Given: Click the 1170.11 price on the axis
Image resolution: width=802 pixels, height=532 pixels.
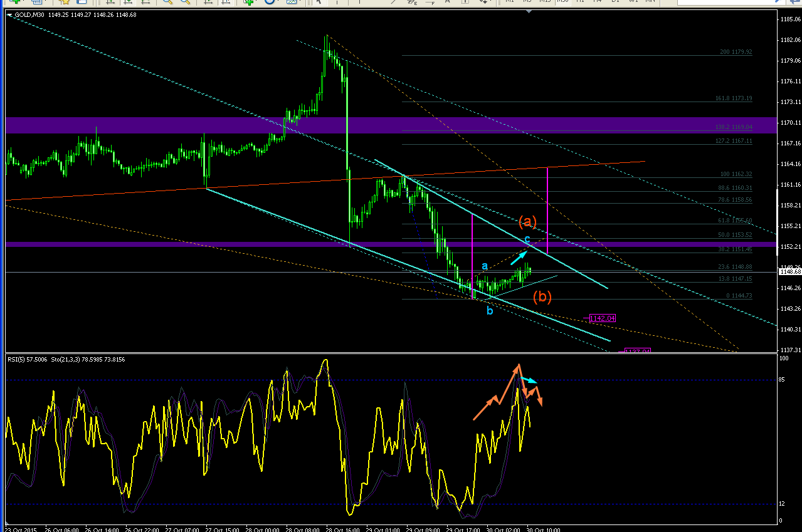Looking at the screenshot, I should click(x=791, y=122).
